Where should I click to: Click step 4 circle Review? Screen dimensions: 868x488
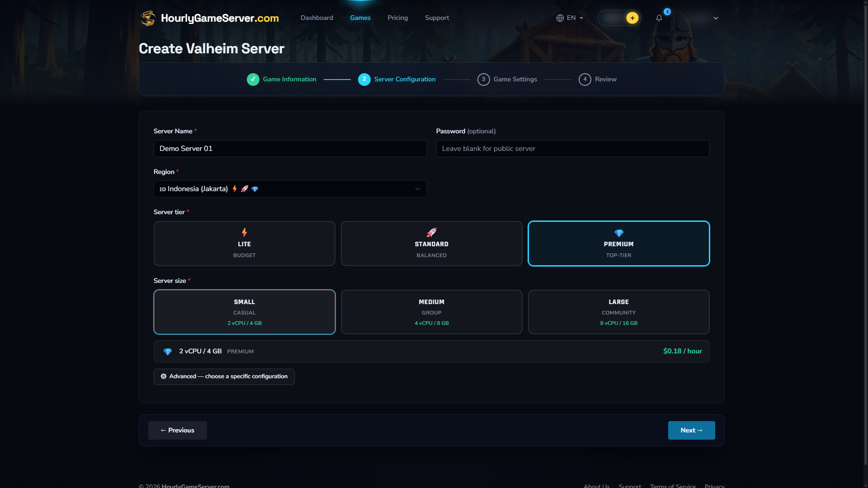point(585,80)
